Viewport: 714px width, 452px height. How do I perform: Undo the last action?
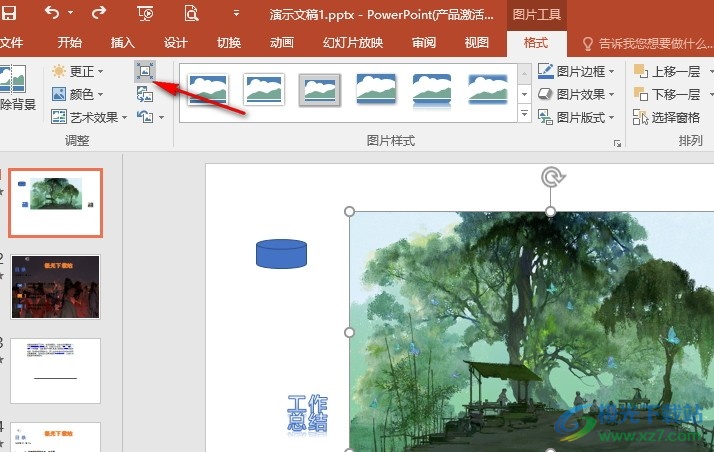(52, 13)
